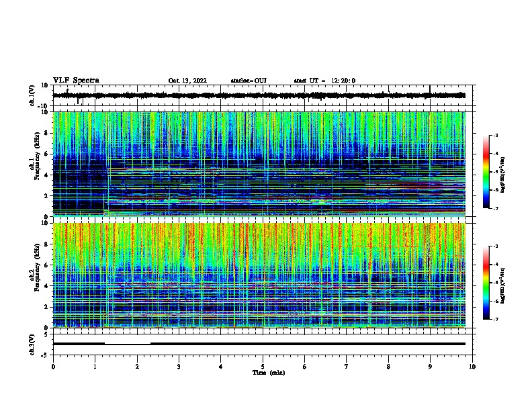Click the 'station=OUI' label
532x411 pixels.
(249, 81)
